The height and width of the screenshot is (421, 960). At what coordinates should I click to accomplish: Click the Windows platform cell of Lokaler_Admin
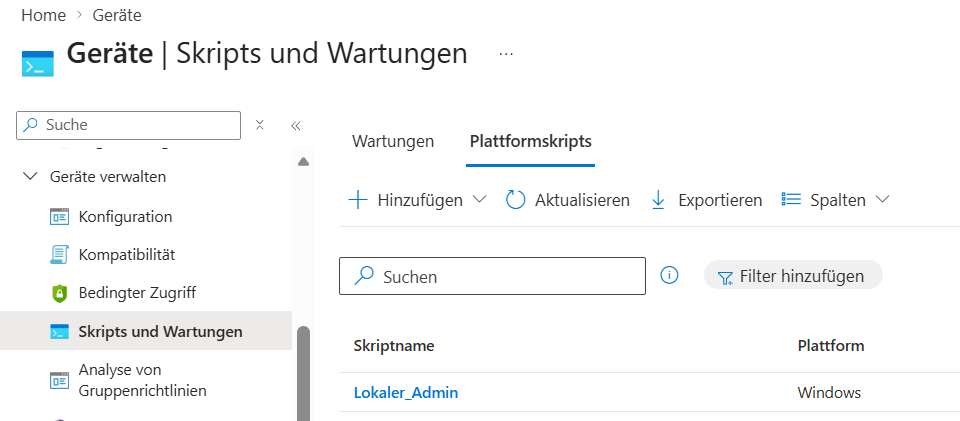pyautogui.click(x=829, y=392)
